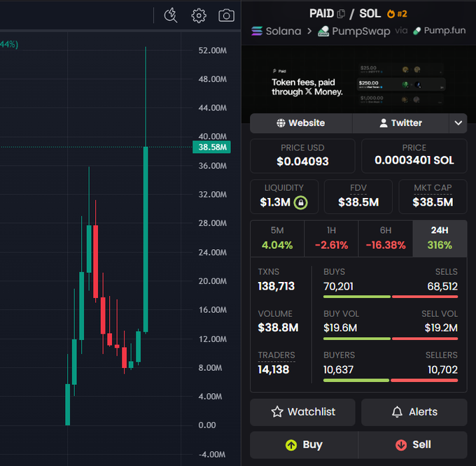Click the Solana chain logo
476x466 pixels.
pos(257,31)
